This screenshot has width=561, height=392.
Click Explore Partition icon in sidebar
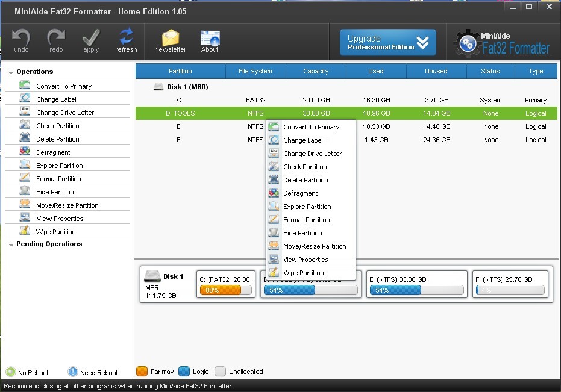(x=25, y=165)
